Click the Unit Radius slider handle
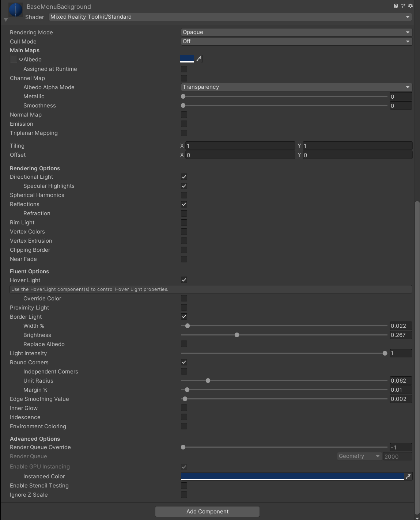420x520 pixels. tap(208, 381)
